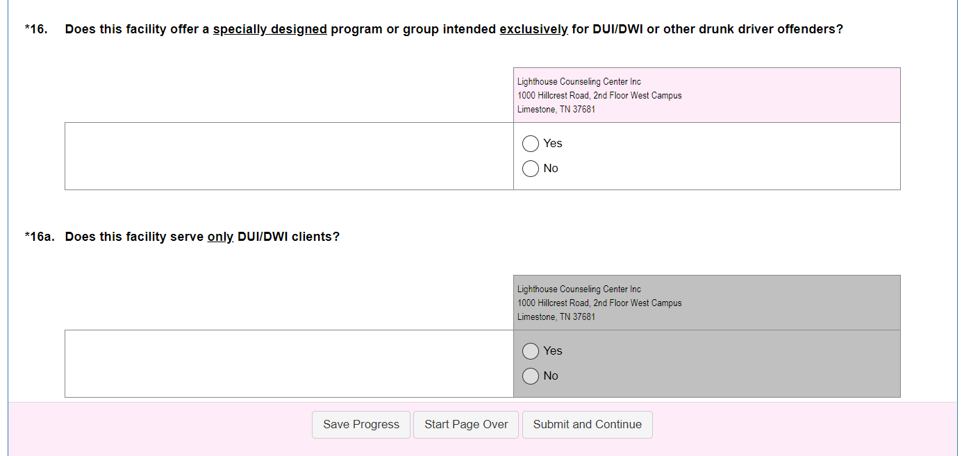Screen dimensions: 980x456
Task: Click the underlined word "only" in question 16a
Action: [x=220, y=237]
